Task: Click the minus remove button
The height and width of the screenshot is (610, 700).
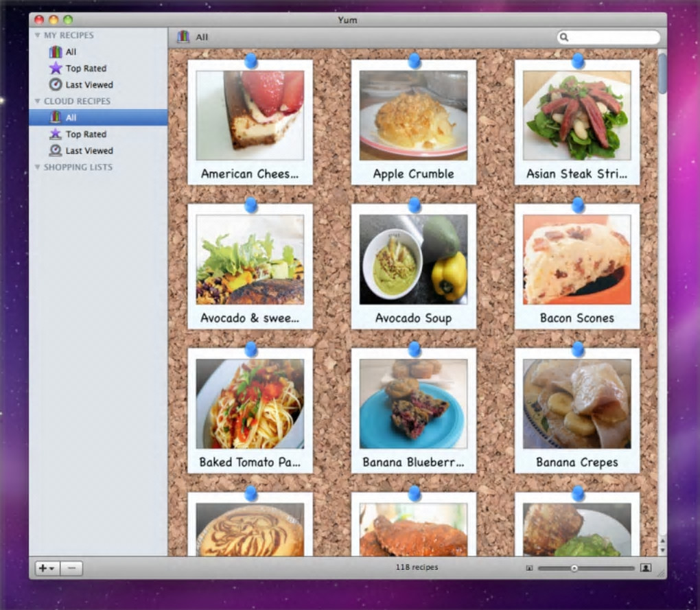Action: coord(71,568)
